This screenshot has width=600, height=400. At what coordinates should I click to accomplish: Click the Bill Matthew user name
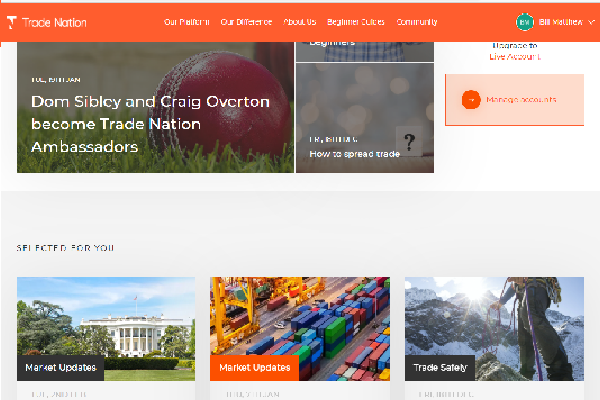(561, 22)
